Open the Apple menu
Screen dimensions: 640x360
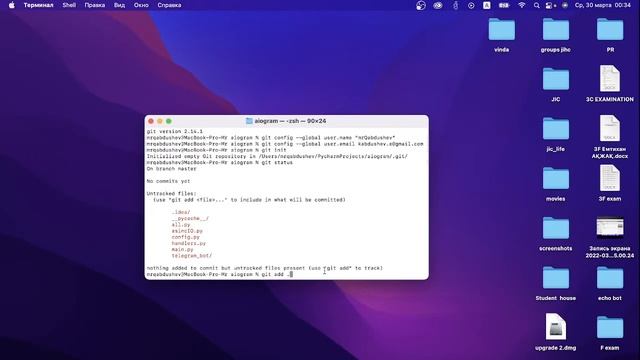coord(11,5)
